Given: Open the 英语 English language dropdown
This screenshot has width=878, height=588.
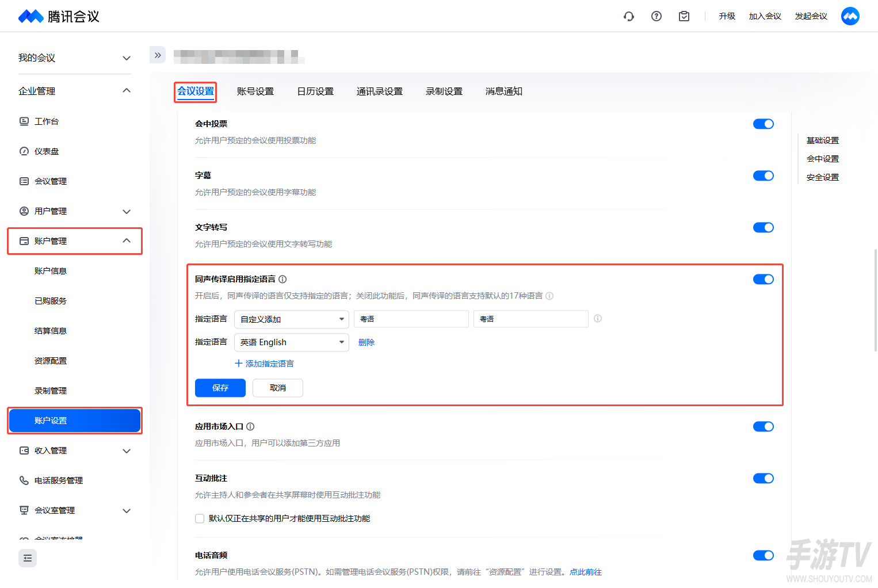Looking at the screenshot, I should tap(292, 342).
